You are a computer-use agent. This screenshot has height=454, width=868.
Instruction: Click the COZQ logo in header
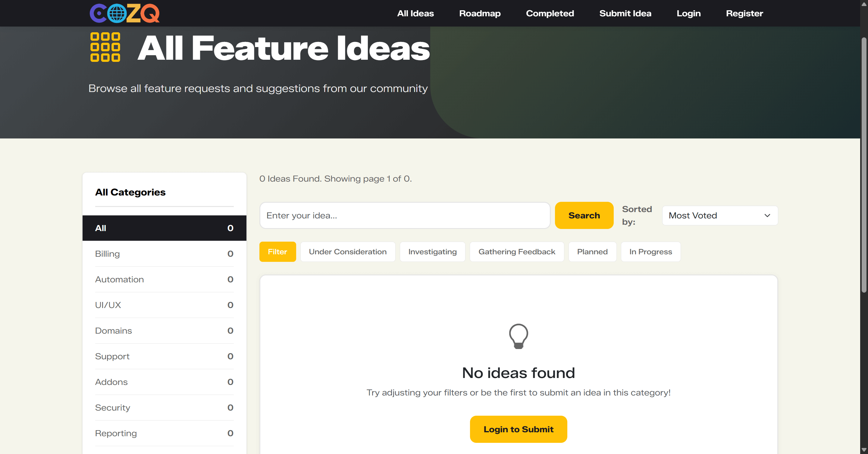click(124, 13)
